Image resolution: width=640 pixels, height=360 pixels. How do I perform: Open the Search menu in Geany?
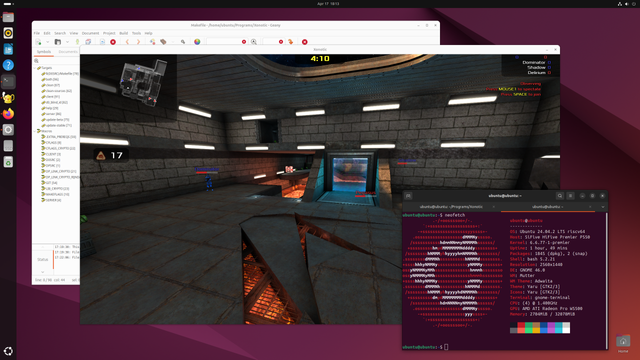point(60,33)
